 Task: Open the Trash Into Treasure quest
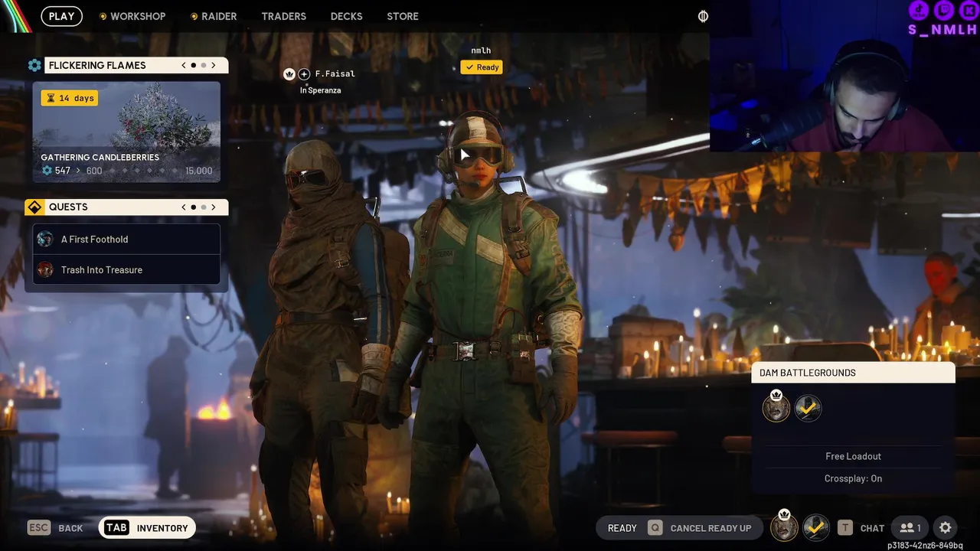126,269
